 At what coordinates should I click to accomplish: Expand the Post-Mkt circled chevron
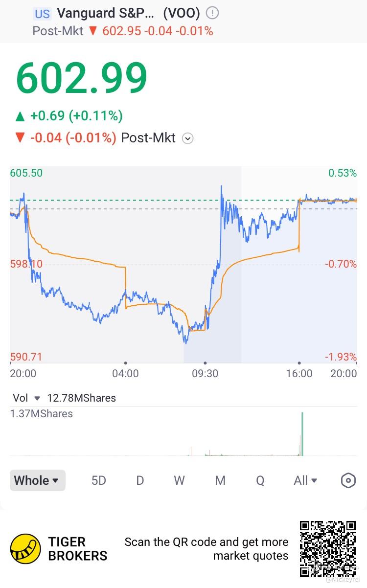pyautogui.click(x=188, y=138)
